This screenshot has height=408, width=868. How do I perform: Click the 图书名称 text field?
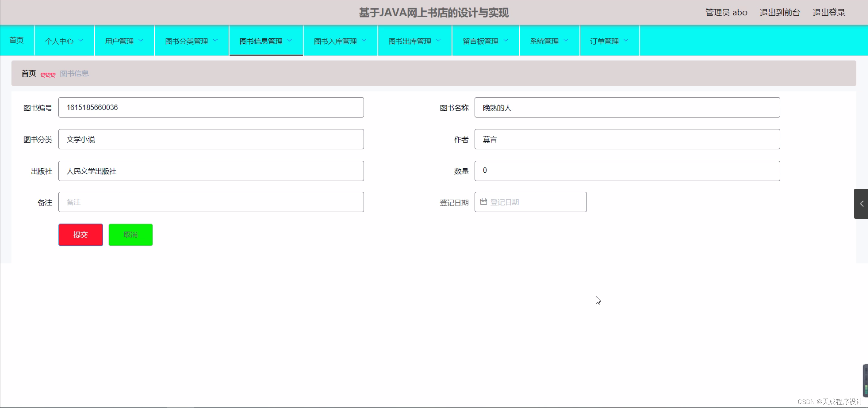pos(627,108)
